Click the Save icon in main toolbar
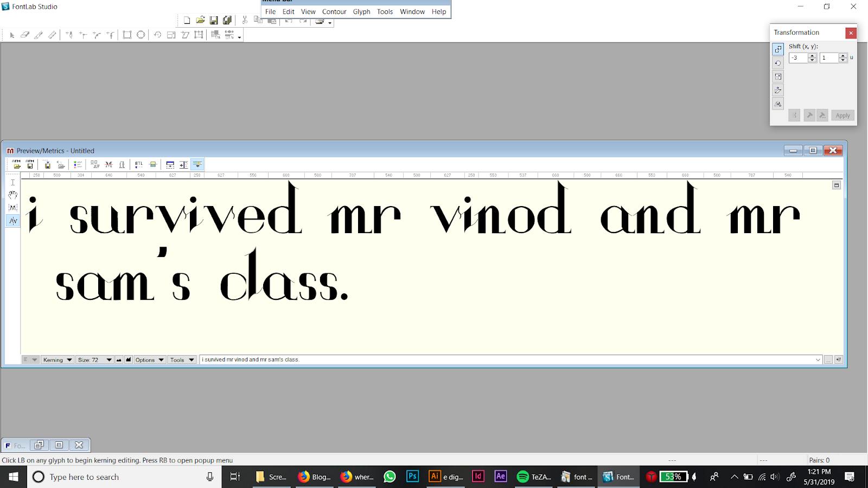 tap(214, 21)
